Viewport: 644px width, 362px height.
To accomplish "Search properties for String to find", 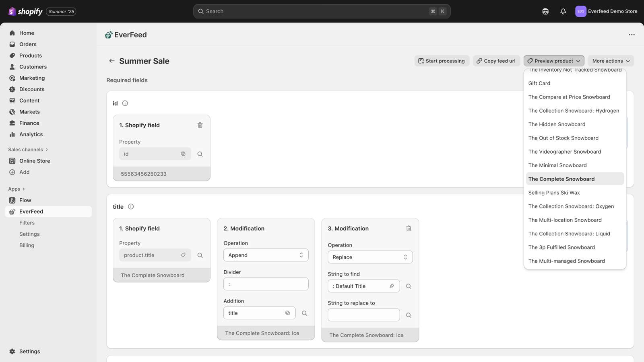I will pyautogui.click(x=409, y=286).
